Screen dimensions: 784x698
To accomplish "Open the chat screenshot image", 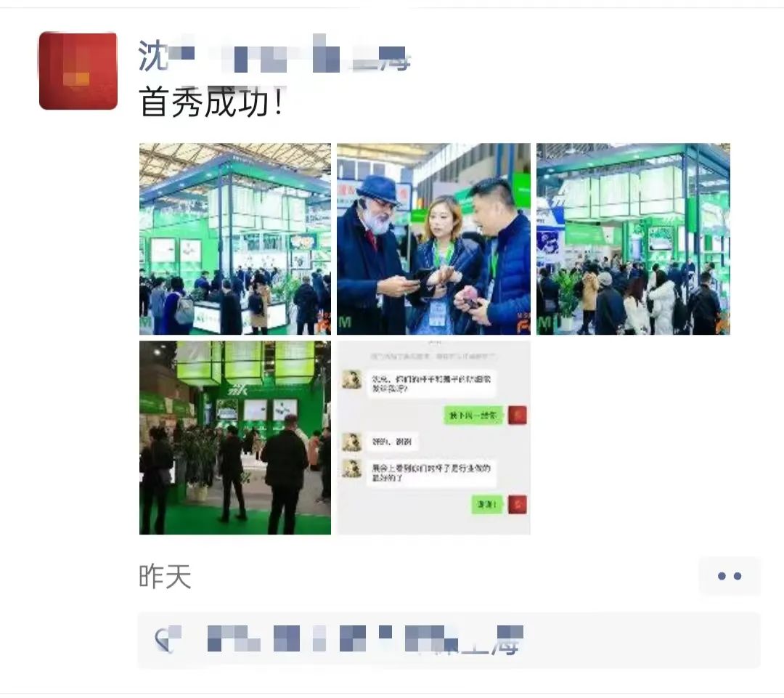I will tap(433, 438).
